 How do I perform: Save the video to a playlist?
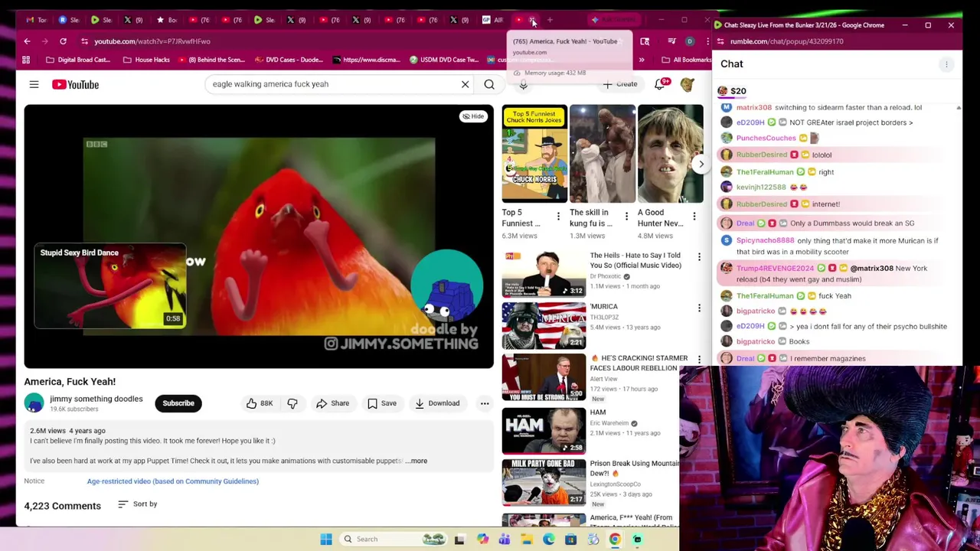pos(381,403)
